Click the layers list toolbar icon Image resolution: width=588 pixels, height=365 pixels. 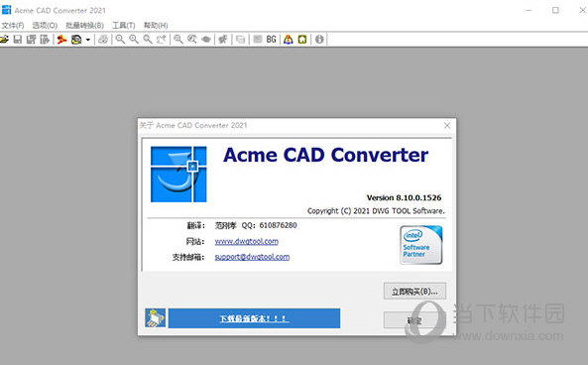pos(258,39)
